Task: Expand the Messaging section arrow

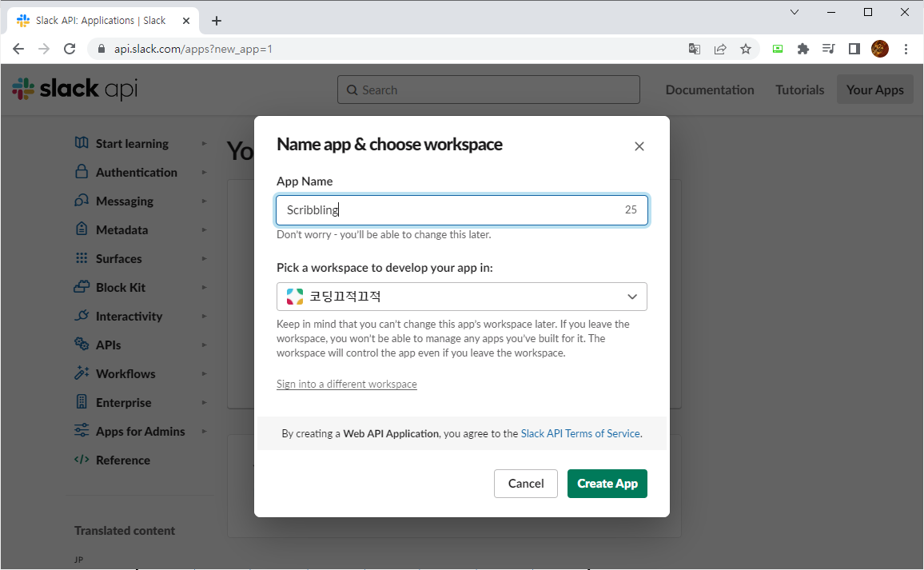Action: click(x=205, y=201)
